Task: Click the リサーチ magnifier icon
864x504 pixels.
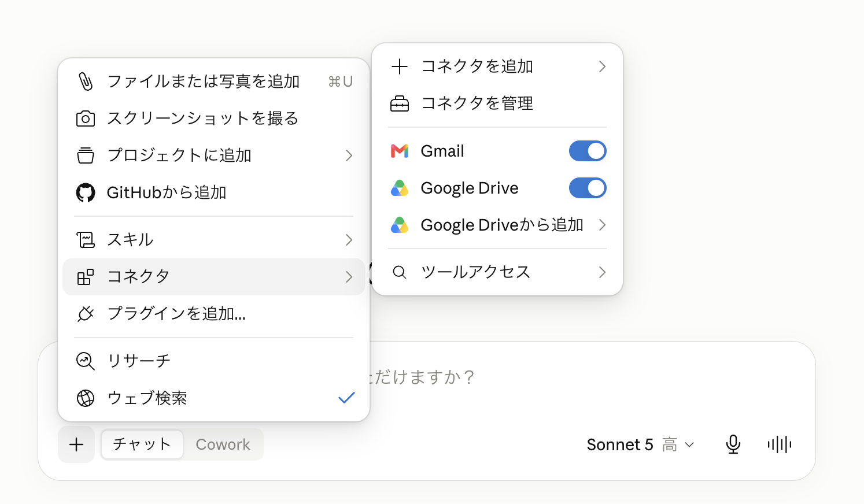Action: pos(86,361)
